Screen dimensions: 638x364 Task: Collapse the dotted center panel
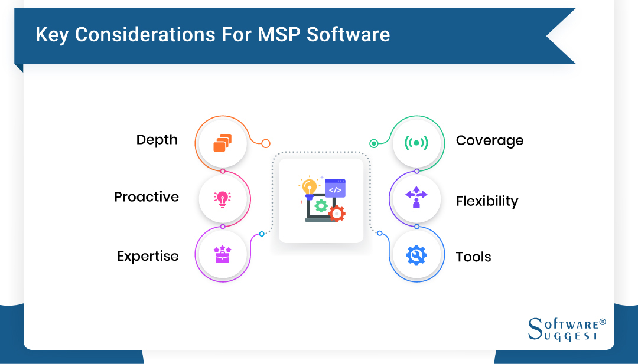click(321, 199)
